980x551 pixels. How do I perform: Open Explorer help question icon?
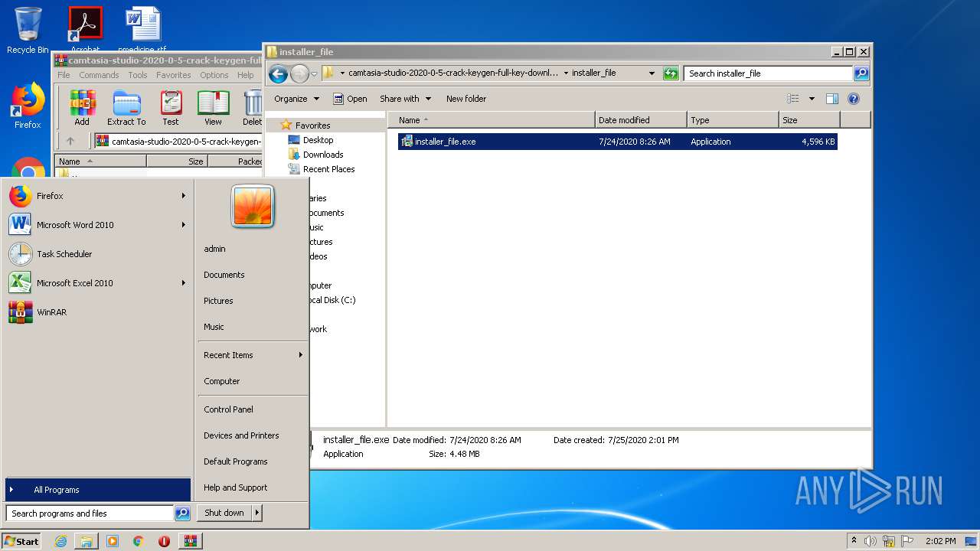coord(854,99)
